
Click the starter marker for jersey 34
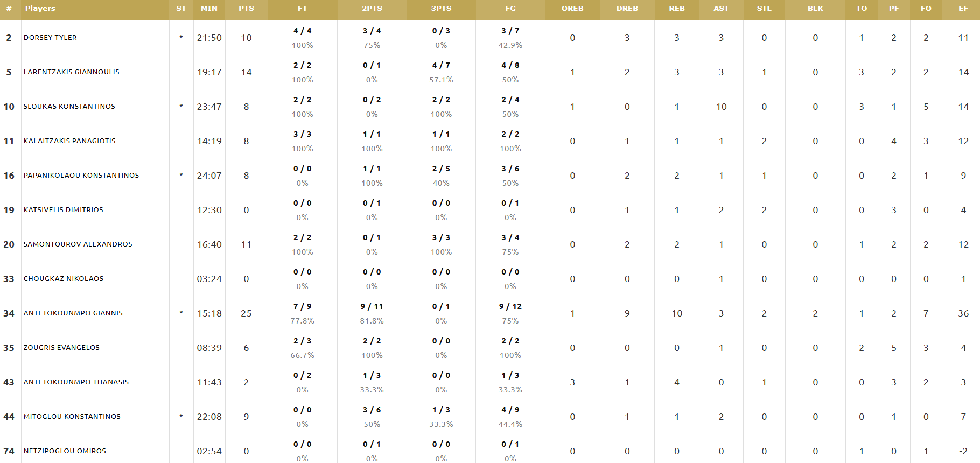coord(181,313)
